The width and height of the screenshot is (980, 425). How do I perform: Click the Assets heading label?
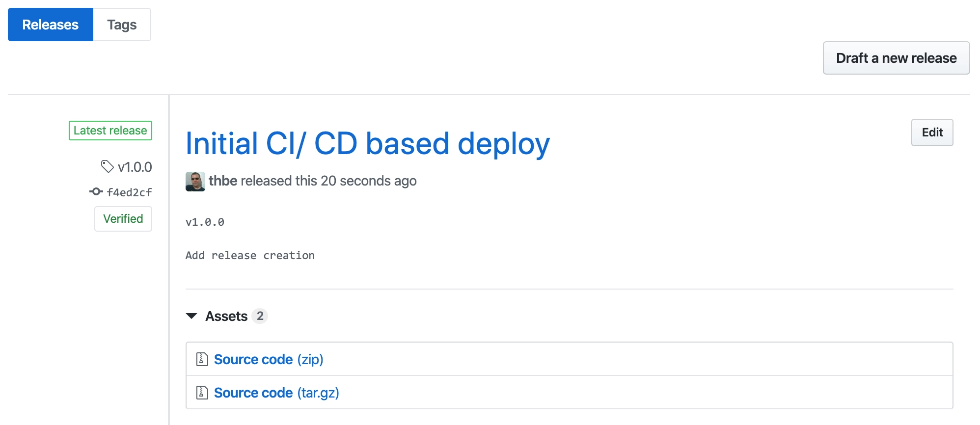(226, 316)
